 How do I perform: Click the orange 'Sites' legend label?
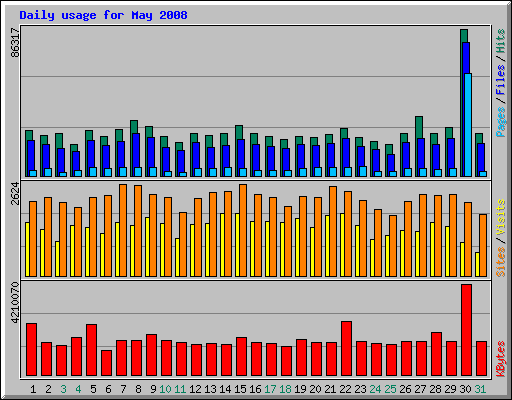(x=501, y=262)
